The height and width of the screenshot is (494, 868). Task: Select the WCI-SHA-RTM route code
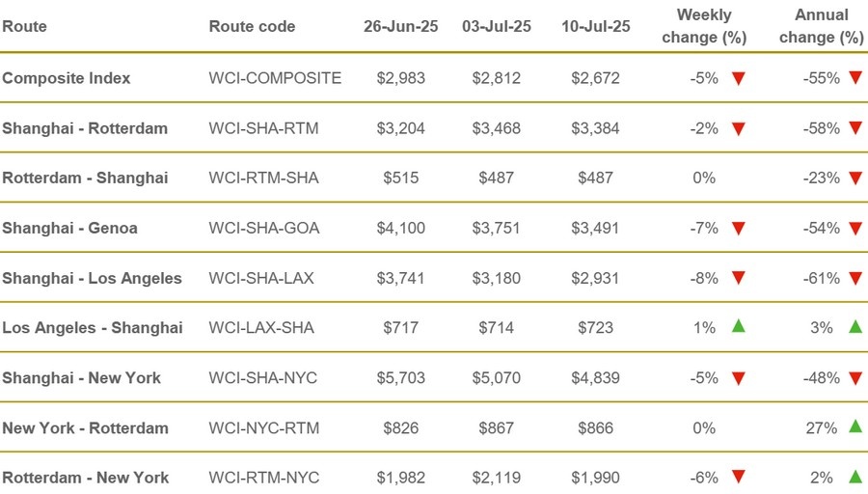(263, 128)
